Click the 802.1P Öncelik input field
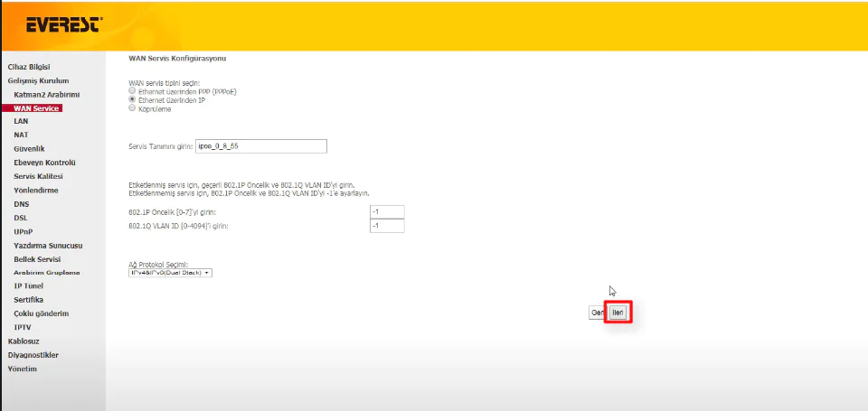Viewport: 868px width, 411px height. click(x=387, y=212)
